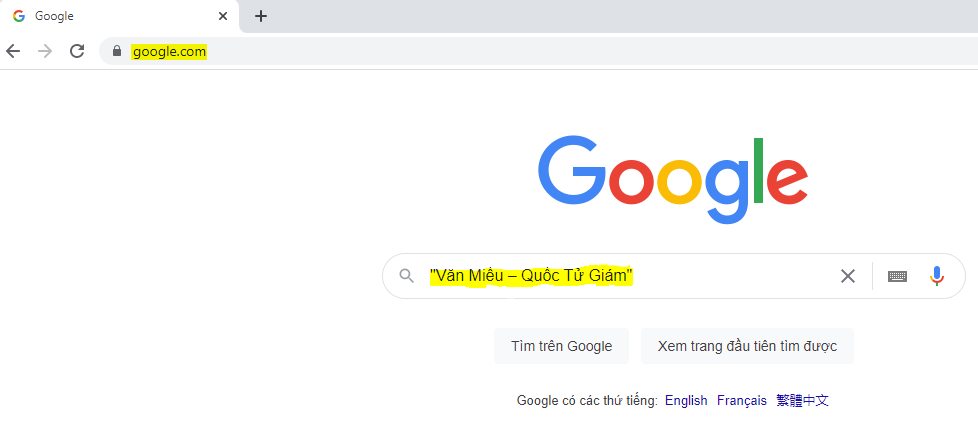Click the forward navigation arrow
Viewport: 978px width, 429px height.
click(44, 51)
